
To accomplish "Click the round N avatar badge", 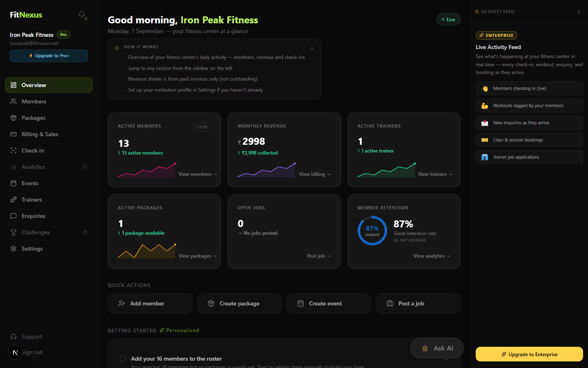I will tap(15, 352).
